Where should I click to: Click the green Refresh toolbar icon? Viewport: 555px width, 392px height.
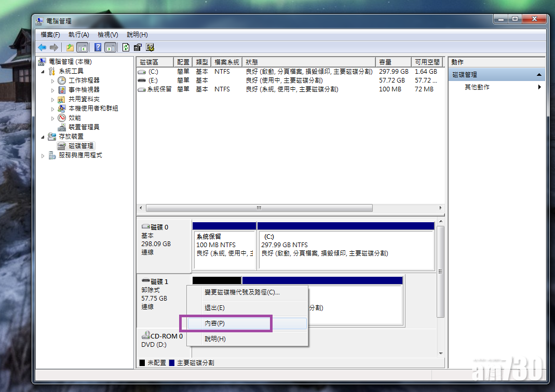tap(126, 47)
